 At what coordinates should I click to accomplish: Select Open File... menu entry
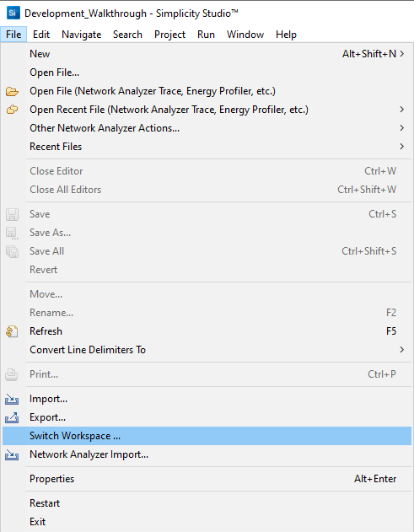tap(207, 73)
